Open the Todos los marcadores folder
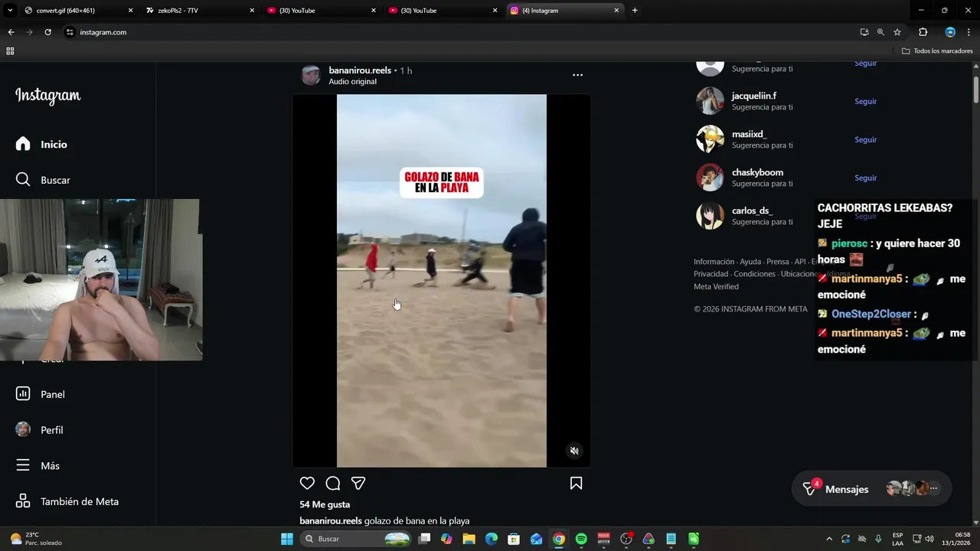This screenshot has width=980, height=551. [937, 51]
